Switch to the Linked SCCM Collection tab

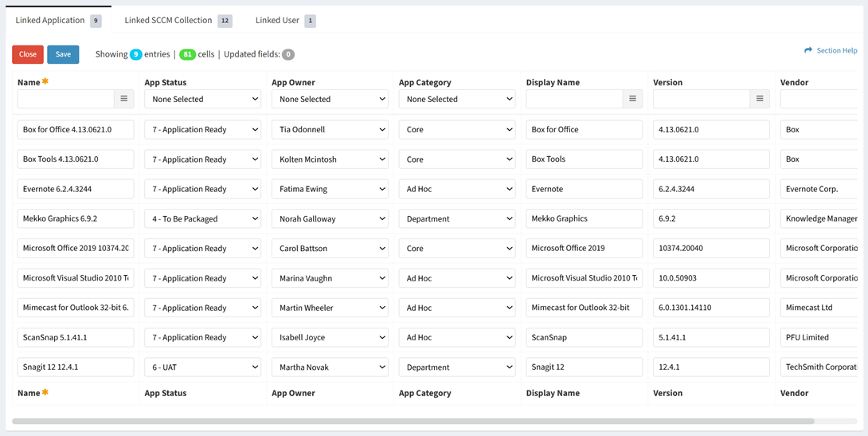pos(168,20)
